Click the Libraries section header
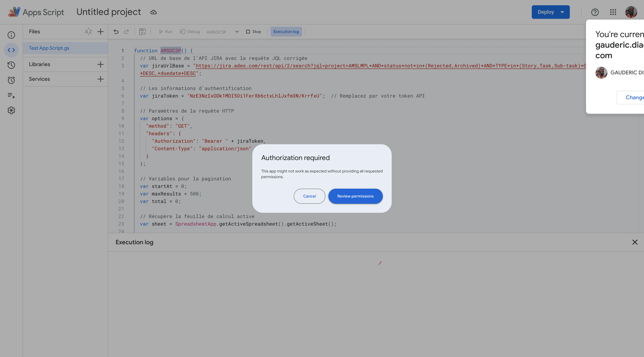Image resolution: width=644 pixels, height=357 pixels. pos(40,64)
